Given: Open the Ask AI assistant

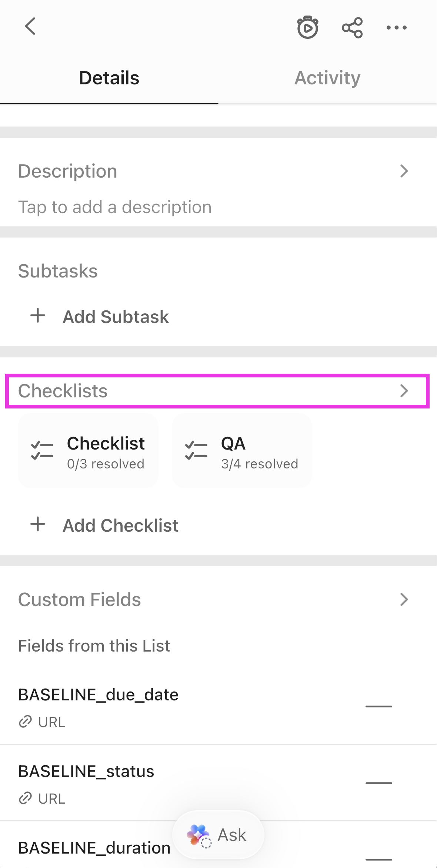Looking at the screenshot, I should pos(218,835).
